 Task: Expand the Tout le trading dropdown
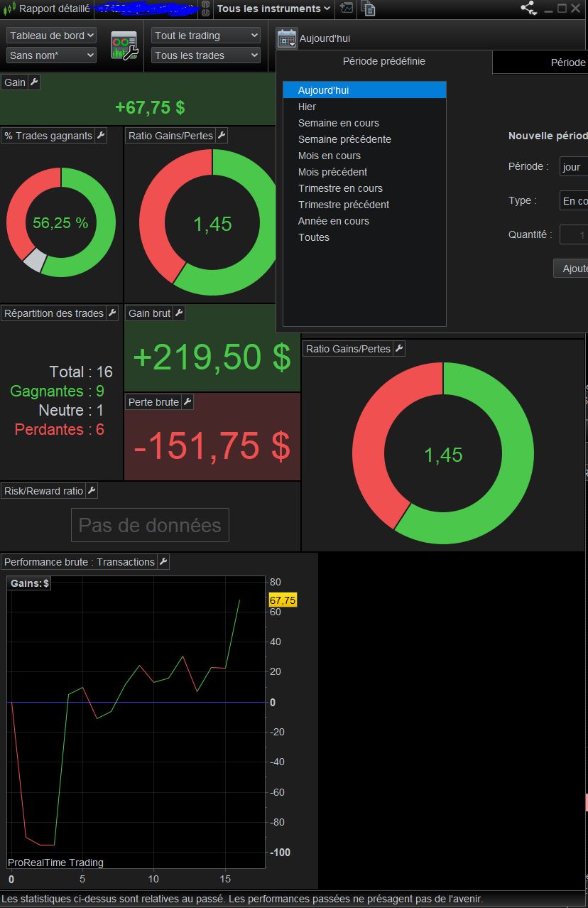(x=206, y=36)
